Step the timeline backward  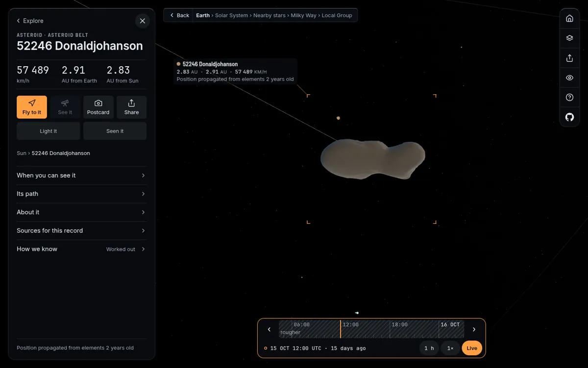(269, 329)
